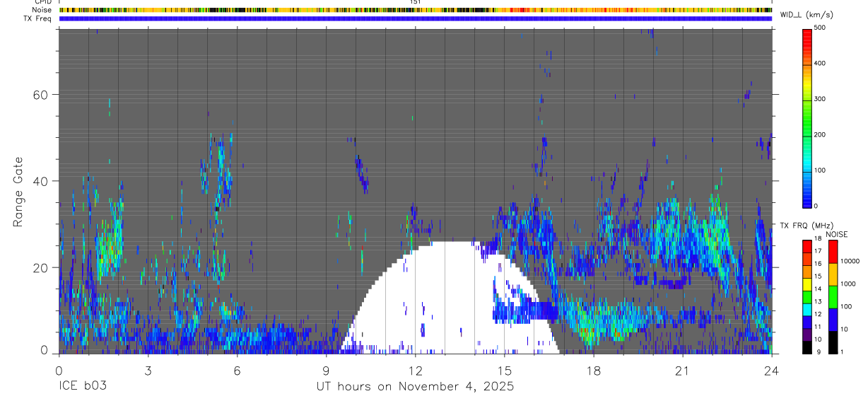868x401 pixels.
Task: Click the red top of the width colorbar
Action: click(807, 35)
